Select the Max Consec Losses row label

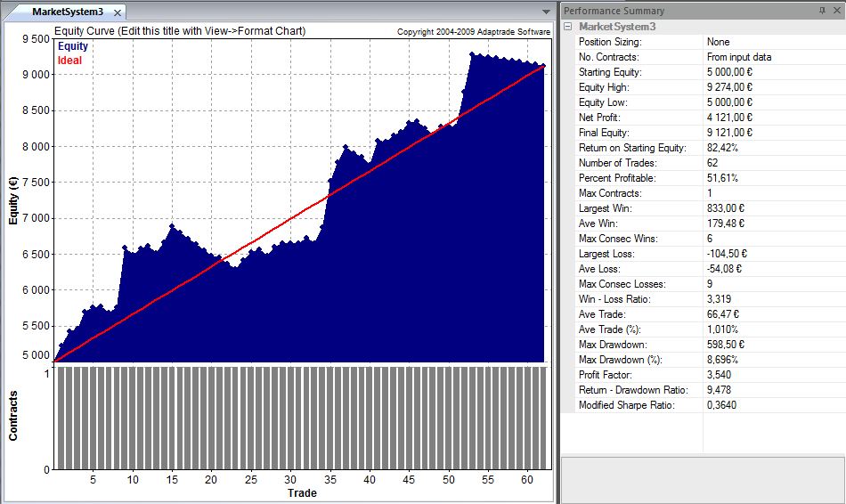click(622, 283)
